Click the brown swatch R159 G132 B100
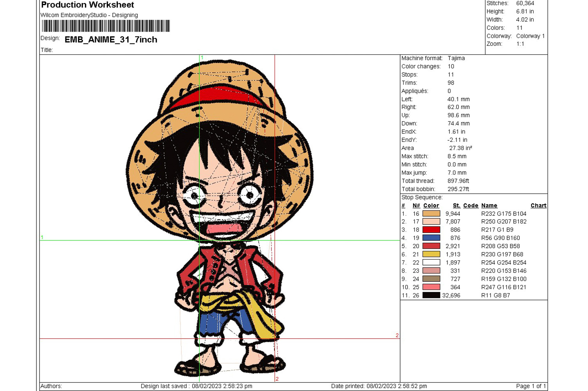Image resolution: width=588 pixels, height=391 pixels. click(x=431, y=279)
